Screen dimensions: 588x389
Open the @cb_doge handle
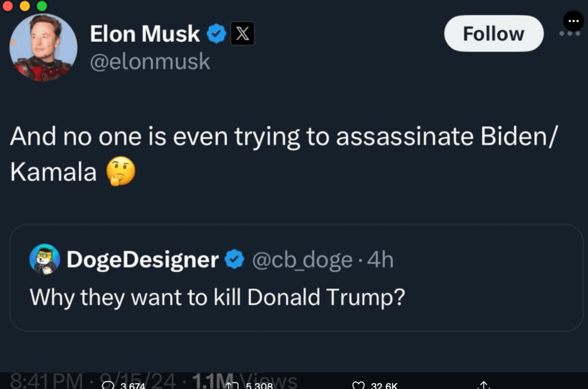tap(302, 260)
